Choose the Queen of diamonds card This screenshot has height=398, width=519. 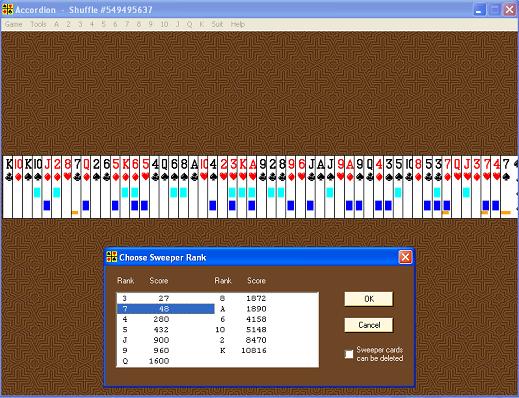pyautogui.click(x=86, y=187)
